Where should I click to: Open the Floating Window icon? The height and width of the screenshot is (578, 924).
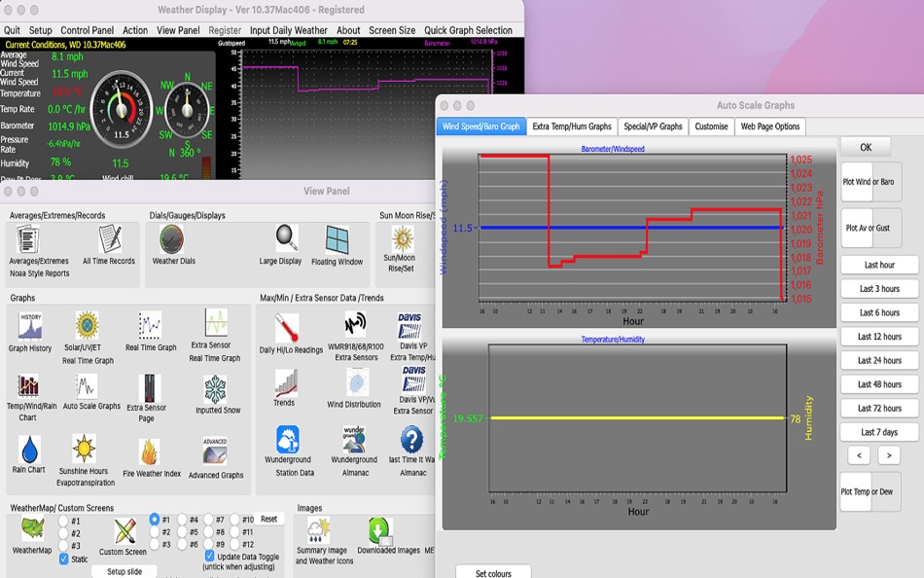click(x=338, y=240)
